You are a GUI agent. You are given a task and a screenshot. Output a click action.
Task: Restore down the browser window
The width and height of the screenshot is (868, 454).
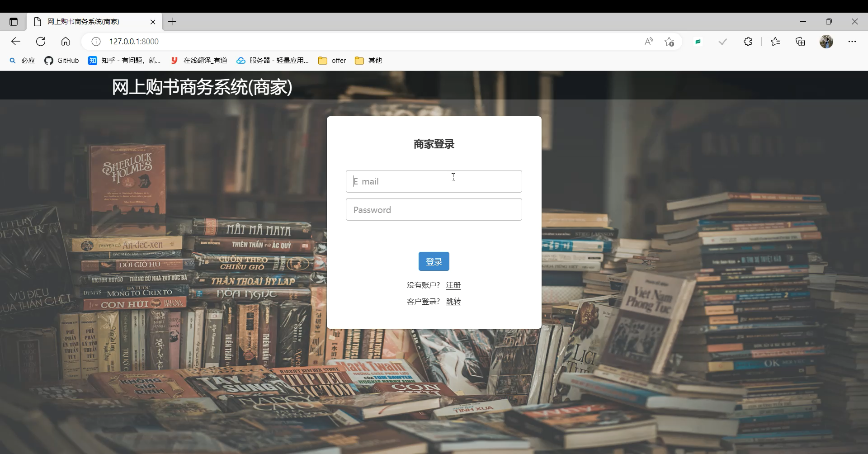coord(829,22)
